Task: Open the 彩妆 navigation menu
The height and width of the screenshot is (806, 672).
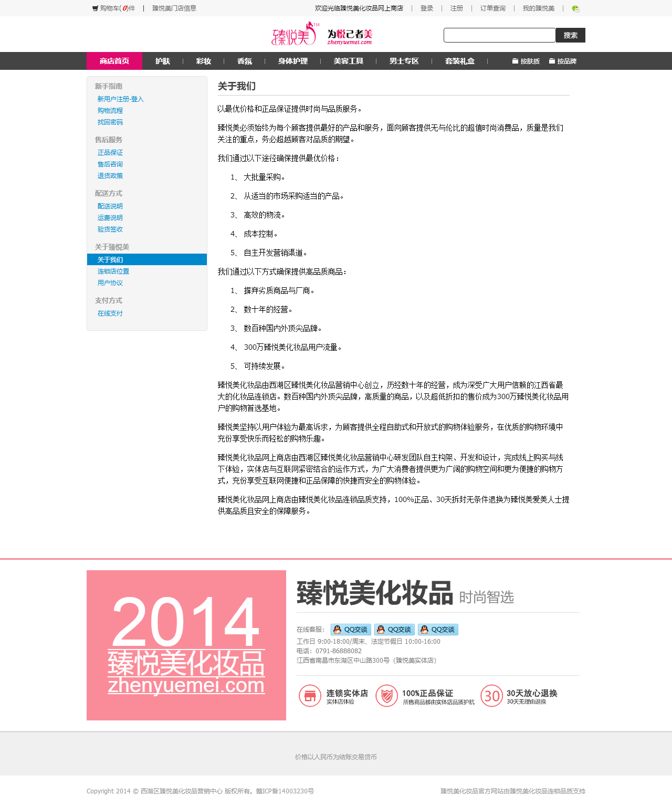Action: 204,61
